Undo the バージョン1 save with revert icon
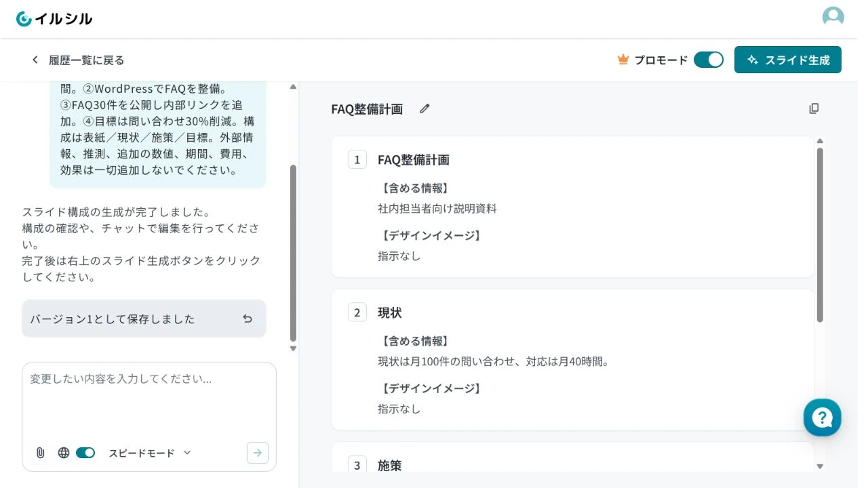Viewport: 868px width, 488px height. click(248, 319)
